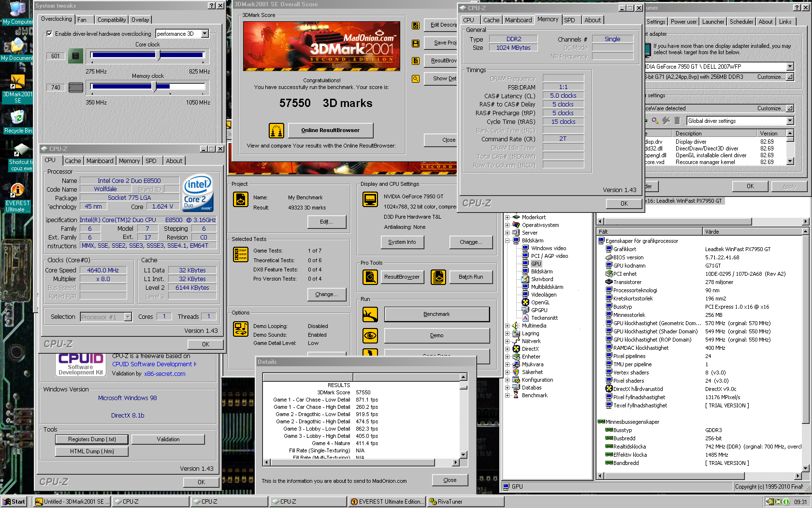Viewport: 812px width, 508px height.
Task: Click the floppy-disk Save Project icon
Action: [416, 43]
